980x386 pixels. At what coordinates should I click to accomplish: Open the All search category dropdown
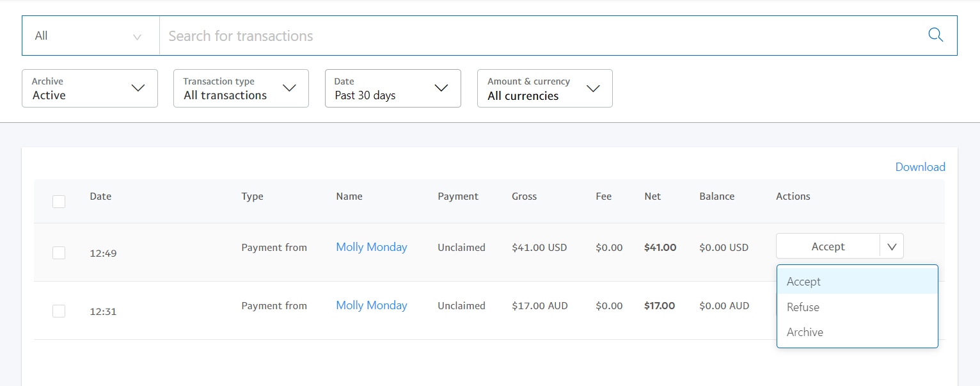click(x=90, y=36)
